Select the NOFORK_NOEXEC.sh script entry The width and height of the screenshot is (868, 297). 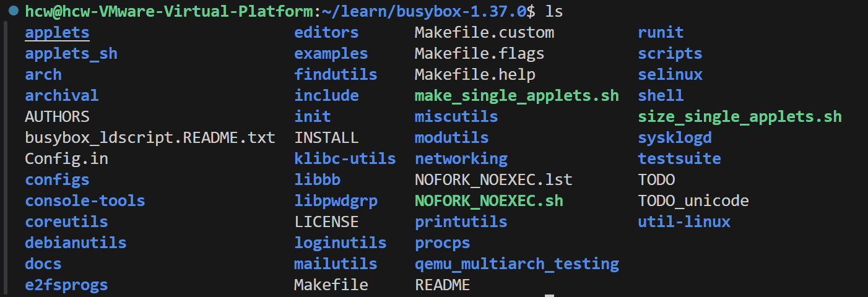[488, 201]
